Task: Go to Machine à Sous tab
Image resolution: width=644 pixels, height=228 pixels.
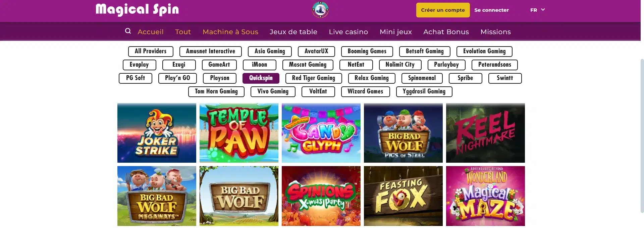Action: click(x=230, y=32)
